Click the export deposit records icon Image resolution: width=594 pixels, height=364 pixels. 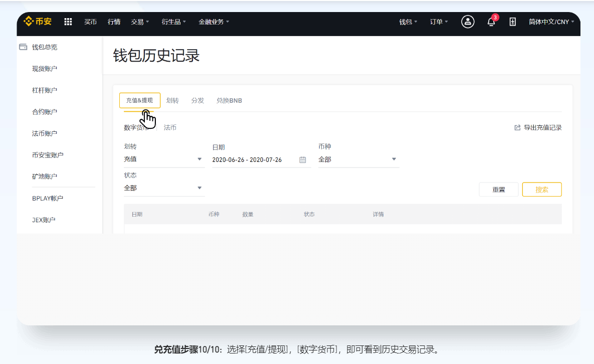tap(517, 128)
